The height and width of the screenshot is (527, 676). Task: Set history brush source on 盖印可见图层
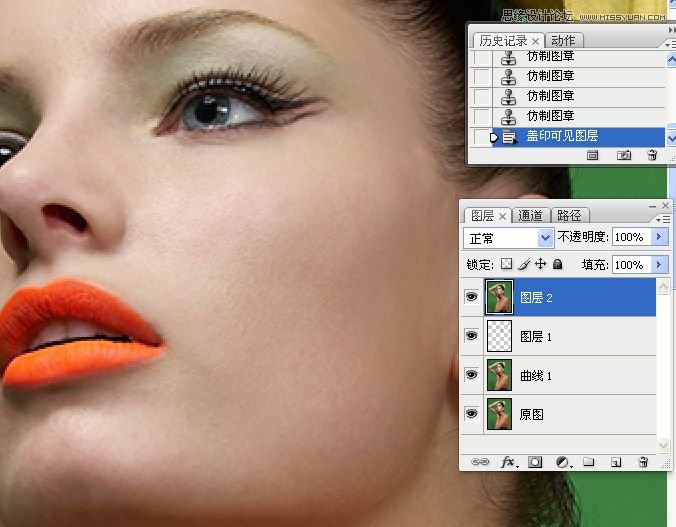click(x=482, y=137)
